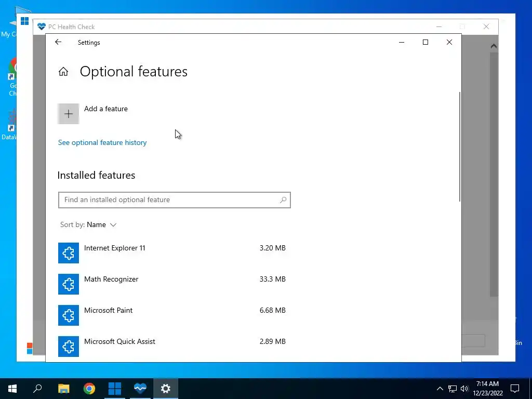Click the Optional features page title
Image resolution: width=532 pixels, height=399 pixels.
[x=134, y=72]
